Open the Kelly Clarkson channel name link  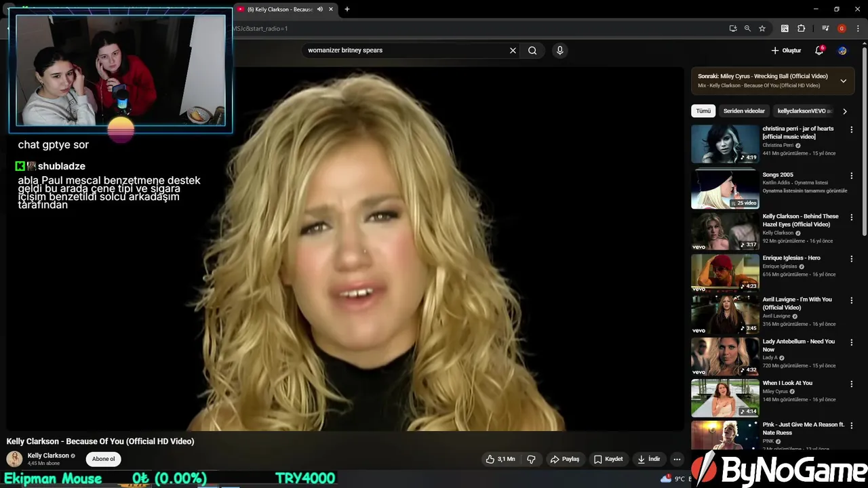[x=48, y=455]
